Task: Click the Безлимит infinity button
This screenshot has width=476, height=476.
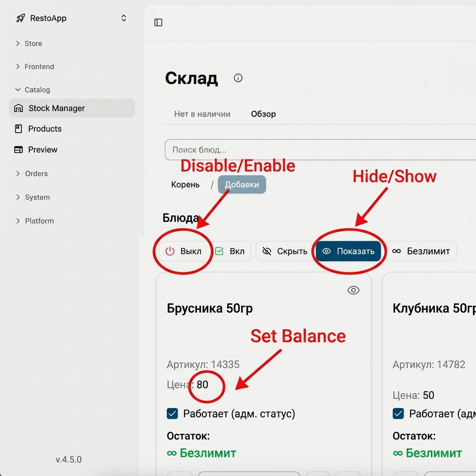Action: [421, 251]
